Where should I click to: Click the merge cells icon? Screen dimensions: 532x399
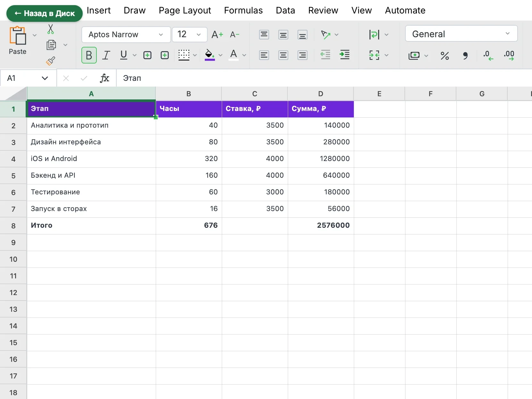[x=374, y=55]
